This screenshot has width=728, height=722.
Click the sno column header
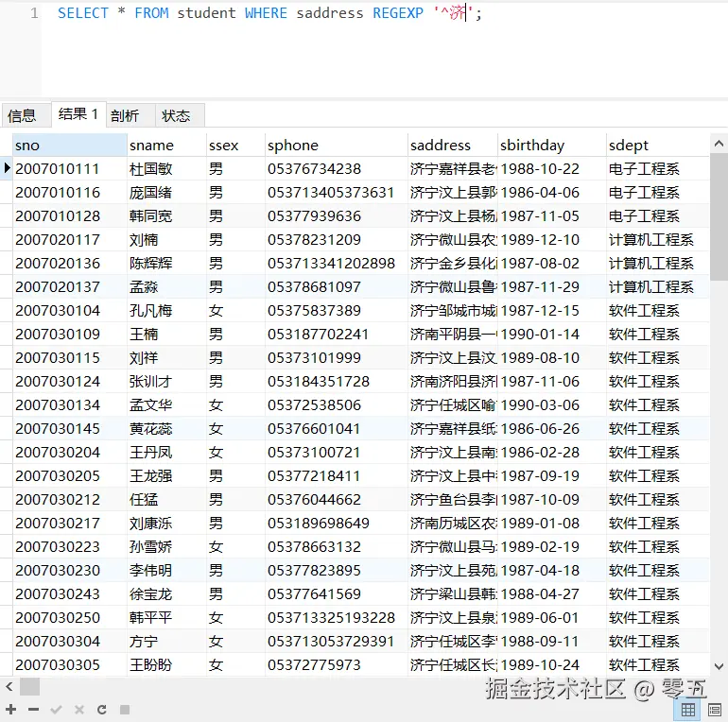(70, 146)
